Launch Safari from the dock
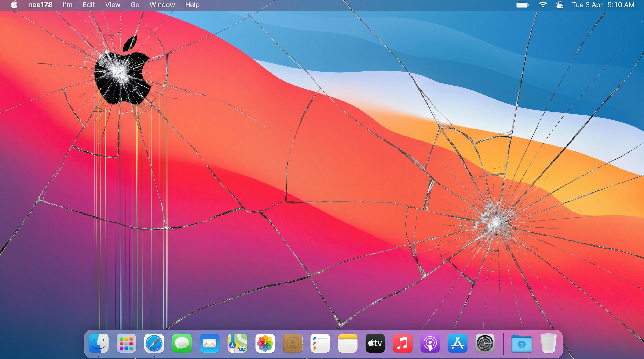 click(154, 343)
